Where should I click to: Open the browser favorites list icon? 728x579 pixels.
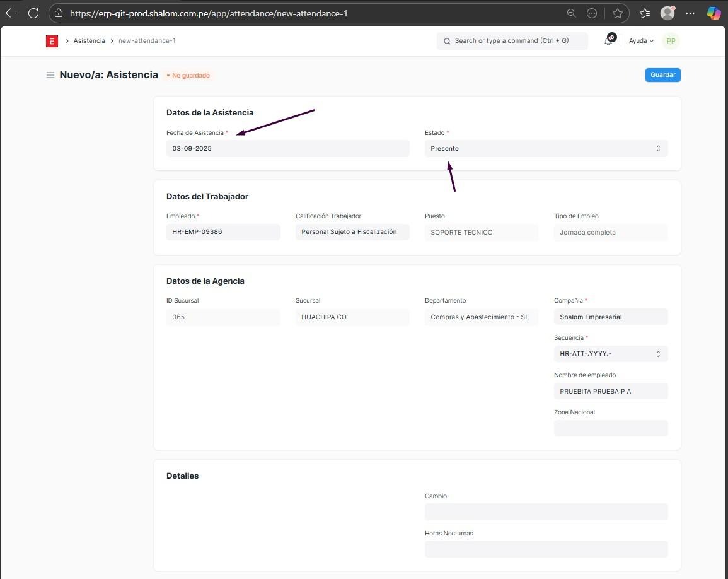pyautogui.click(x=644, y=13)
